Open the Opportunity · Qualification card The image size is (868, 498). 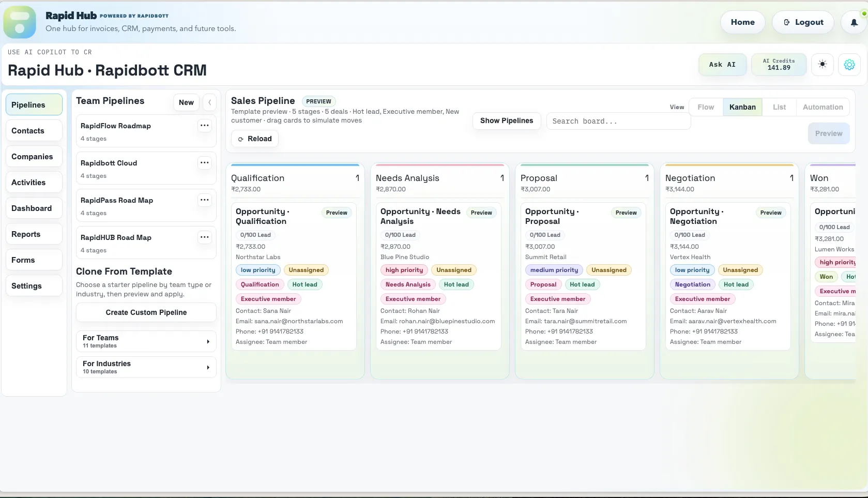click(294, 276)
